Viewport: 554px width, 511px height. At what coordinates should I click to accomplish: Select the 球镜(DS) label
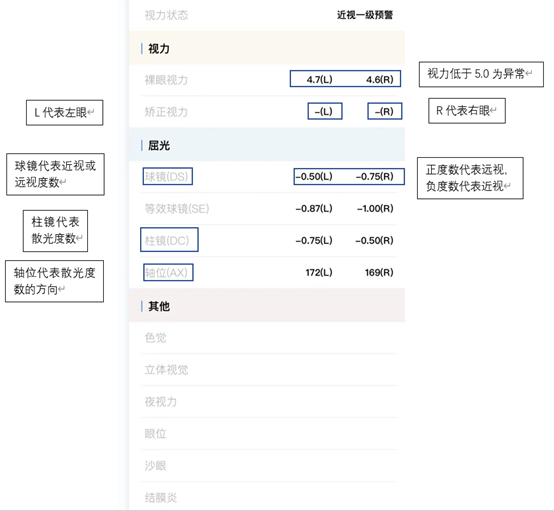pyautogui.click(x=167, y=176)
